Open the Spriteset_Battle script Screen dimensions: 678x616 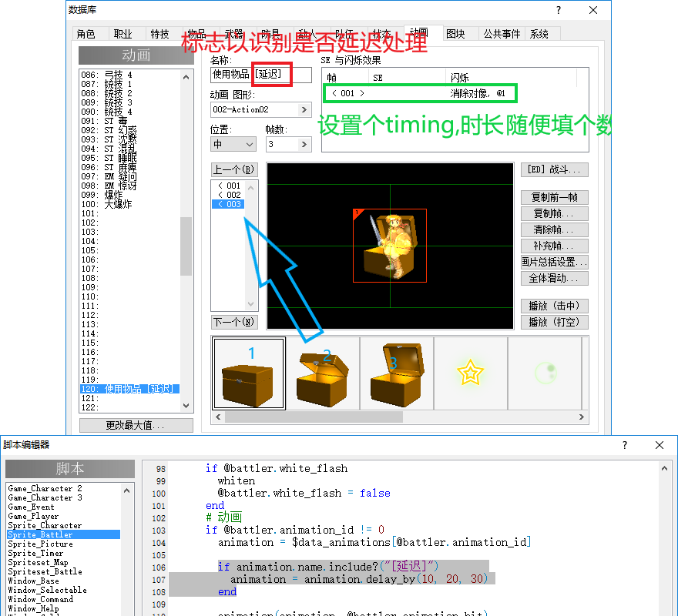point(63,572)
